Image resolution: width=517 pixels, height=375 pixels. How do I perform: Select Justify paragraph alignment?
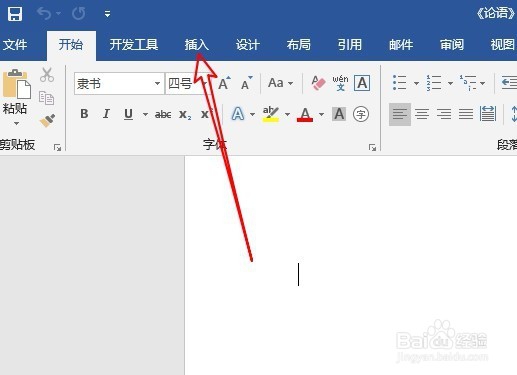pos(466,114)
